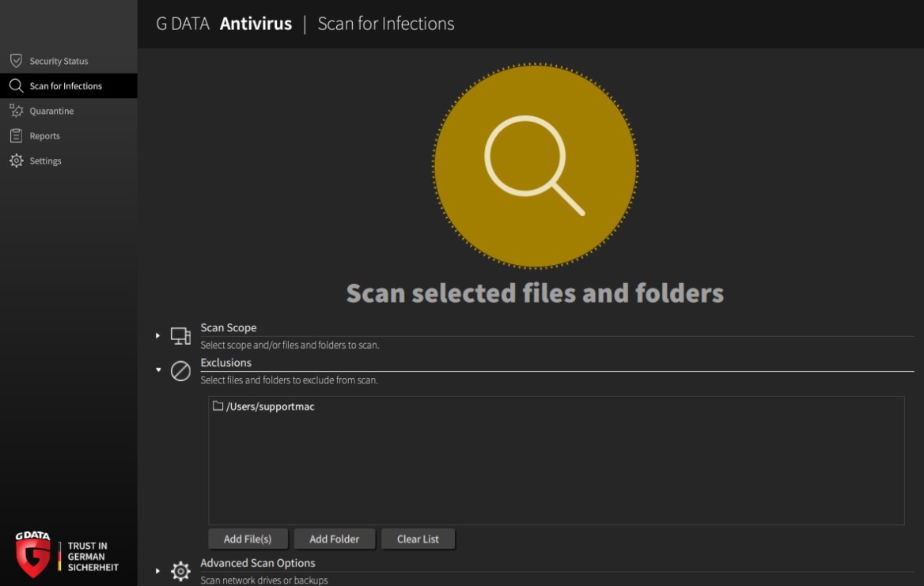
Task: Click the G DATA shield logo
Action: click(32, 554)
